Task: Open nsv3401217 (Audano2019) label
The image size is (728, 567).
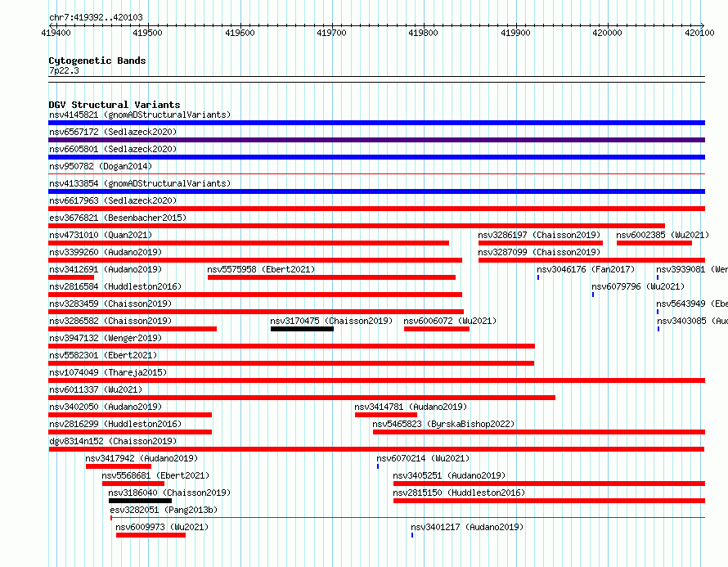Action: pyautogui.click(x=467, y=527)
